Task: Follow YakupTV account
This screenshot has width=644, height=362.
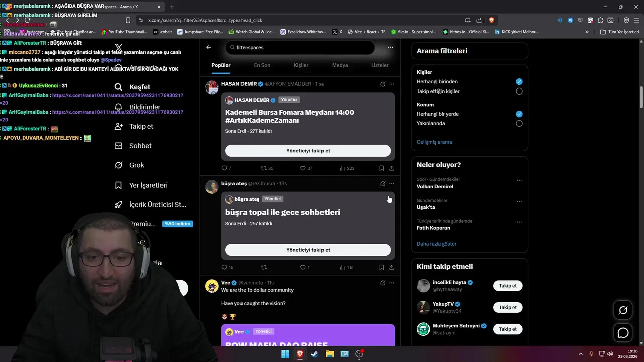Action: coord(508,307)
